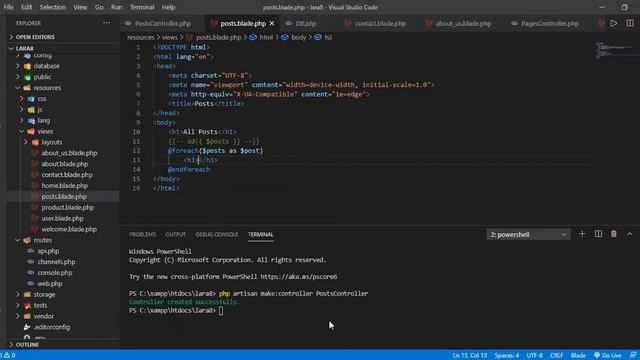This screenshot has width=640, height=360.
Task: Open notifications bell icon in status bar
Action: (x=633, y=355)
